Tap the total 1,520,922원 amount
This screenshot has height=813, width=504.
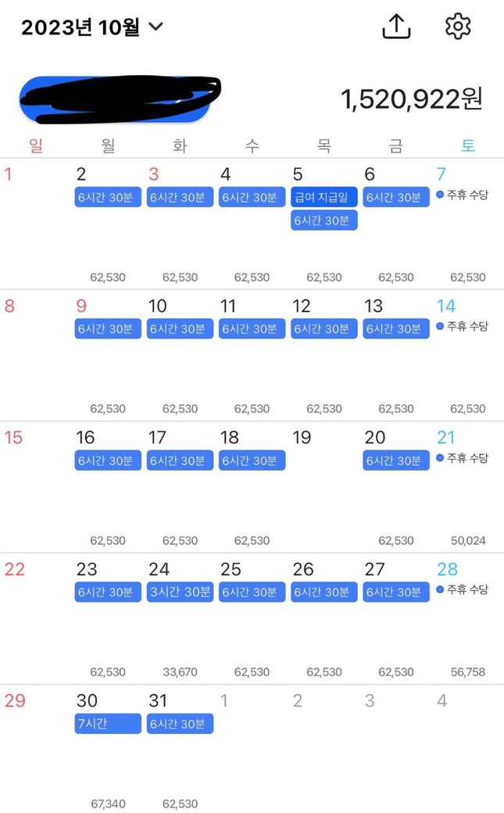[411, 99]
